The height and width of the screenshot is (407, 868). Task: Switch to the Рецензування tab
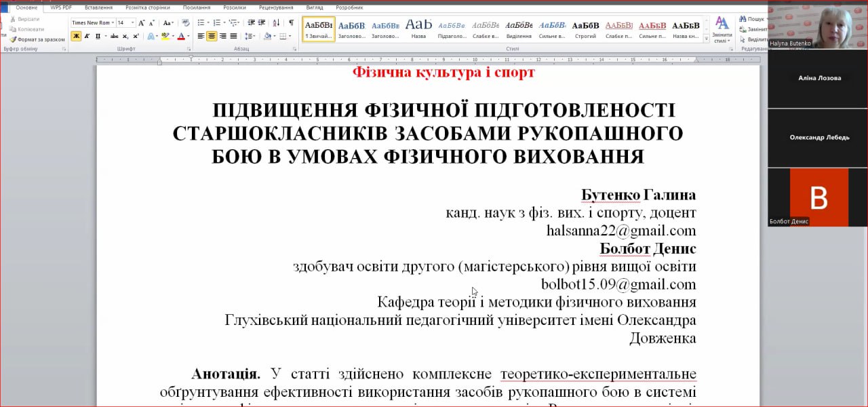(276, 7)
